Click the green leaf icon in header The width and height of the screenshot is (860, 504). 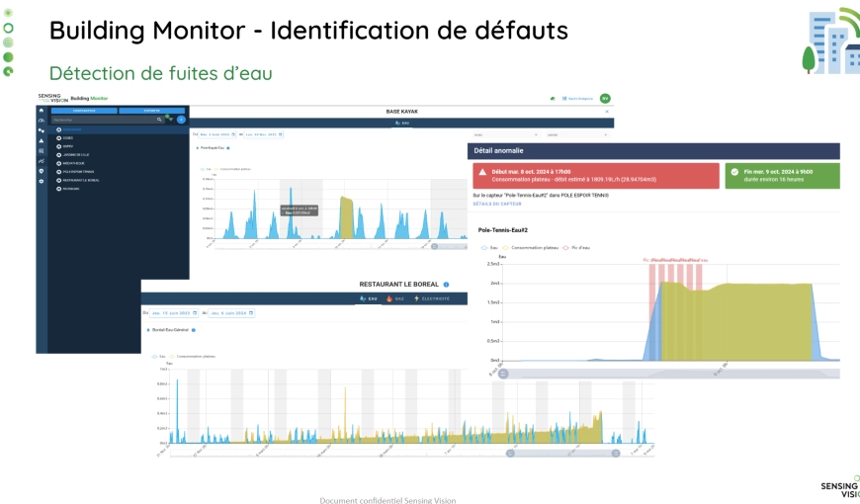[x=553, y=99]
